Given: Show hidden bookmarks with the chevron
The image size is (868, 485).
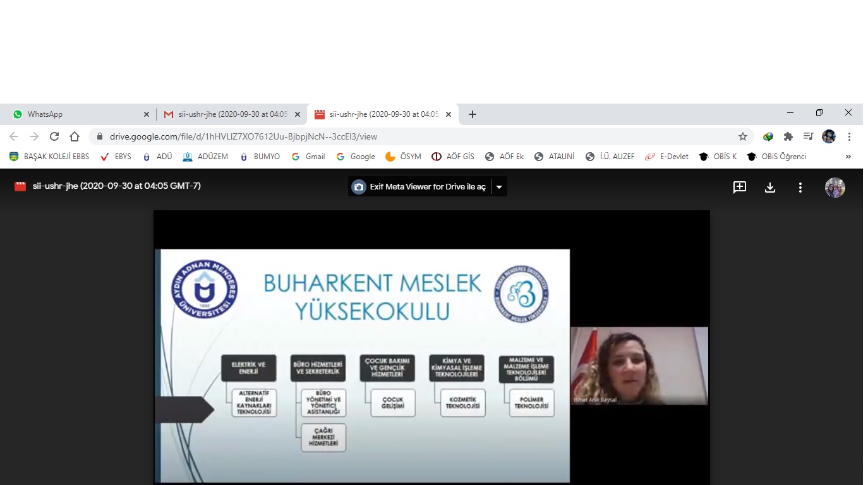Looking at the screenshot, I should pos(848,157).
